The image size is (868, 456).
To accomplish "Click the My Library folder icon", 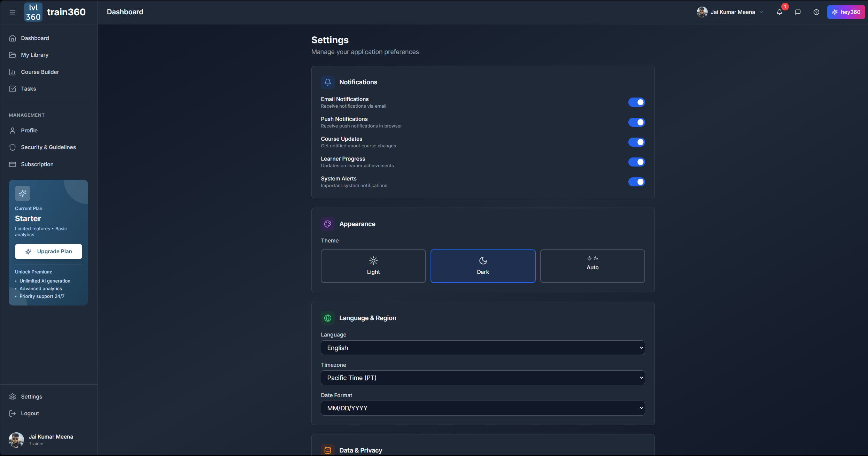I will (13, 55).
